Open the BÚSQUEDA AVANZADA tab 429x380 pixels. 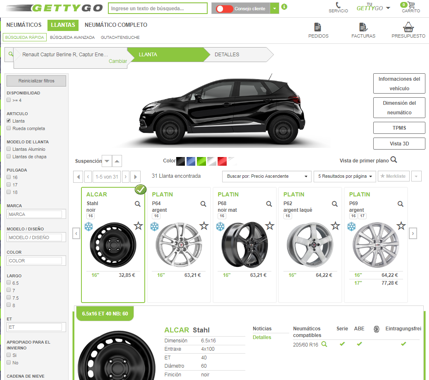point(72,37)
